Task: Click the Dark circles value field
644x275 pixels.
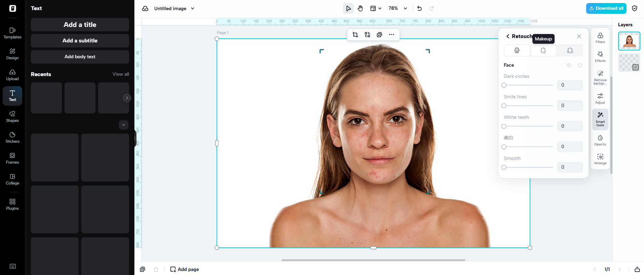Action: [x=570, y=85]
